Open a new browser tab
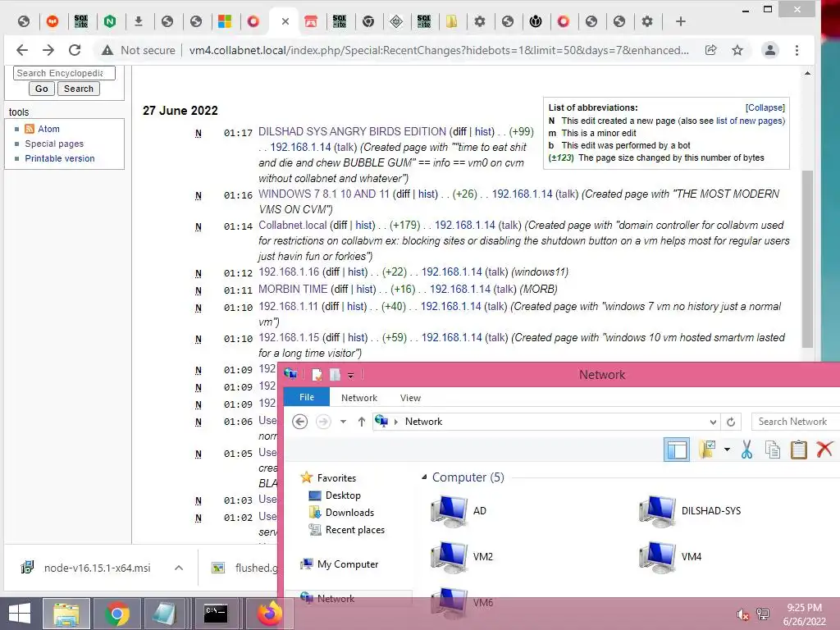This screenshot has width=840, height=630. tap(680, 21)
